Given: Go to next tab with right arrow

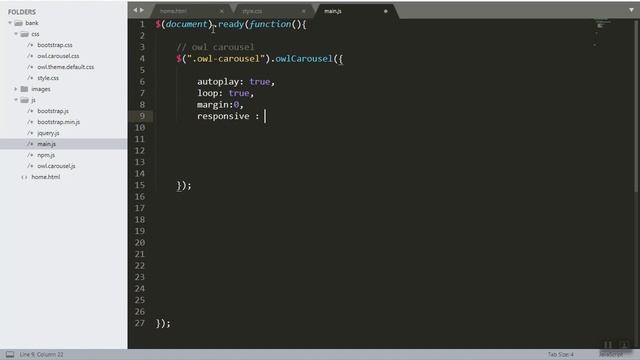Looking at the screenshot, I should coord(142,10).
